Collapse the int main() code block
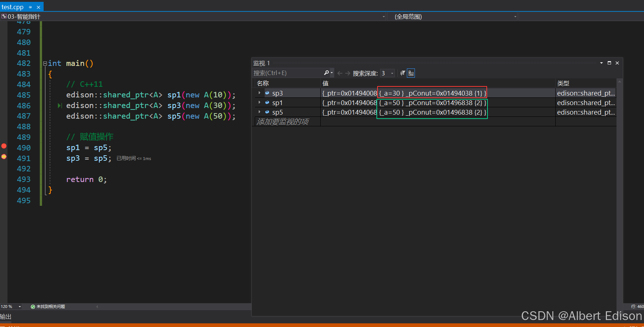 pyautogui.click(x=45, y=64)
